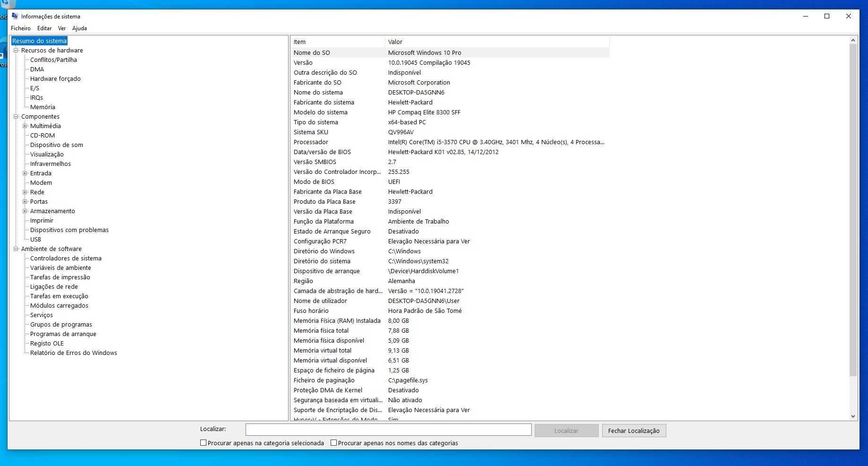Click the System Information app icon in title bar
Screen dimensions: 868x466
[x=15, y=16]
